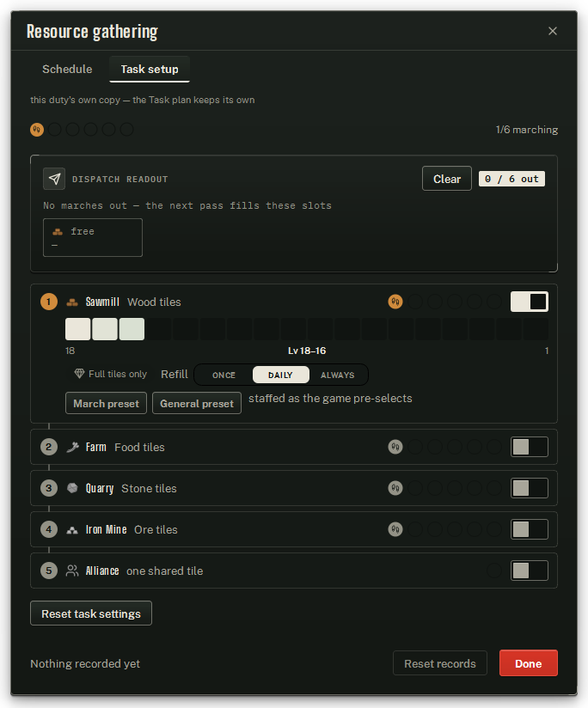Viewport: 588px width, 708px height.
Task: Set Refill to ALWAYS
Action: pos(337,375)
